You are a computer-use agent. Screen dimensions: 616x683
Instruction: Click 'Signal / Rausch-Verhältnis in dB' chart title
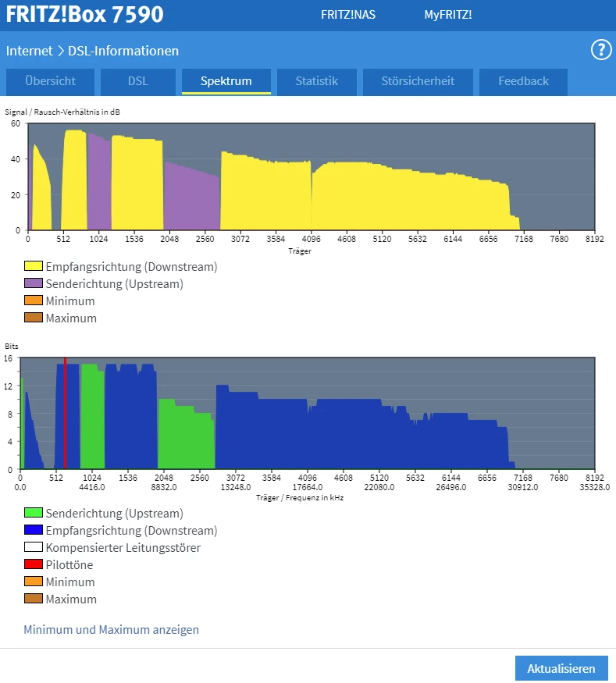(x=62, y=112)
